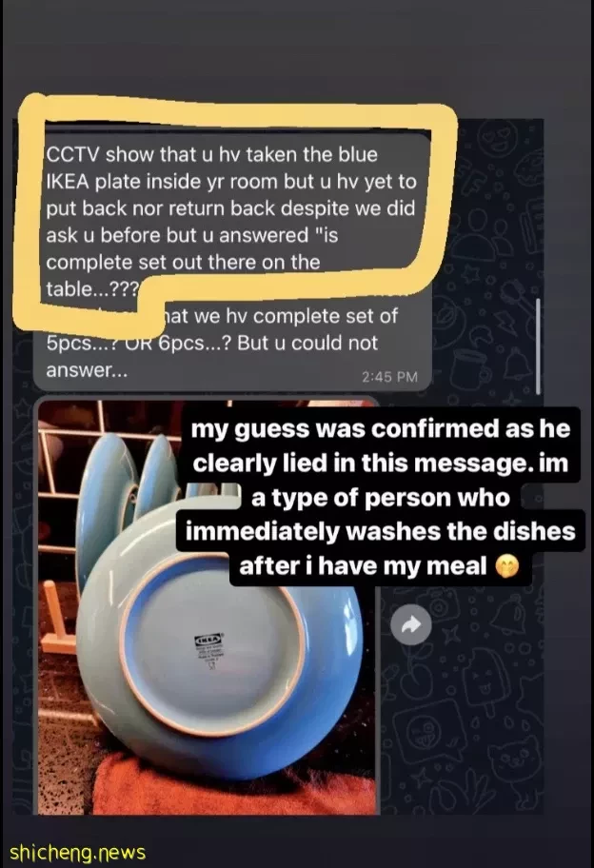Tap the 'my guess was confirmed' caption
This screenshot has width=594, height=868.
[x=381, y=429]
